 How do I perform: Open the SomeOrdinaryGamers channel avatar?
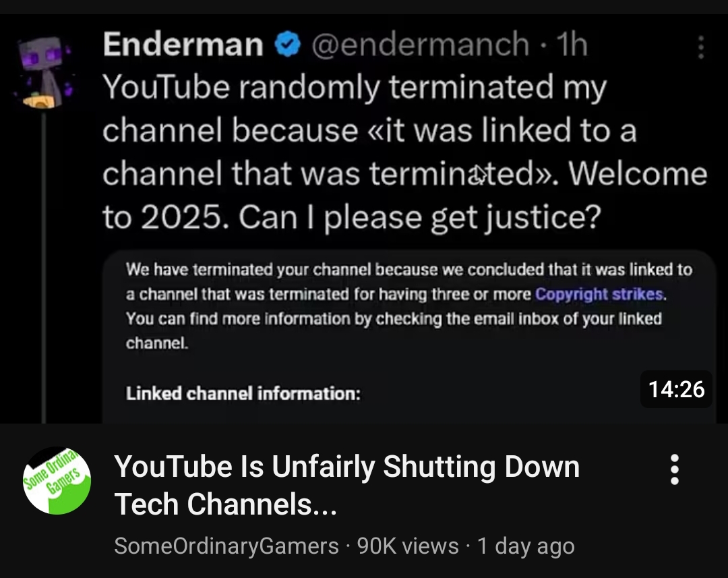tap(57, 480)
